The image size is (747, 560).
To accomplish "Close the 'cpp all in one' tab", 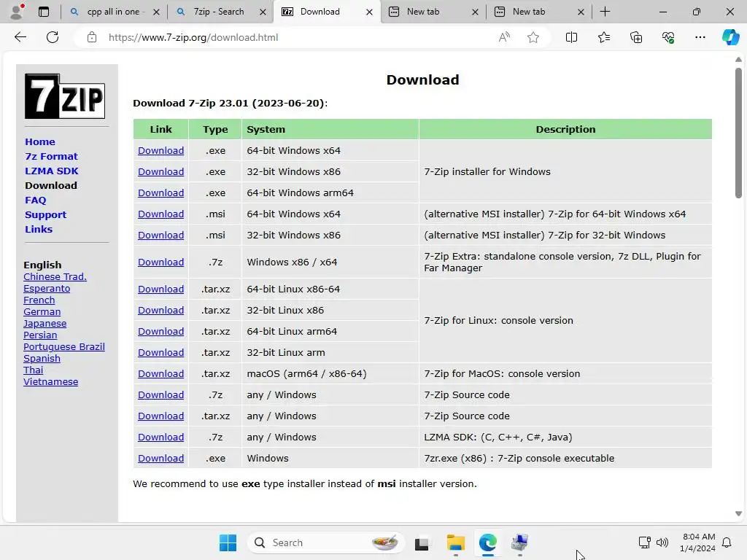I will 156,12.
